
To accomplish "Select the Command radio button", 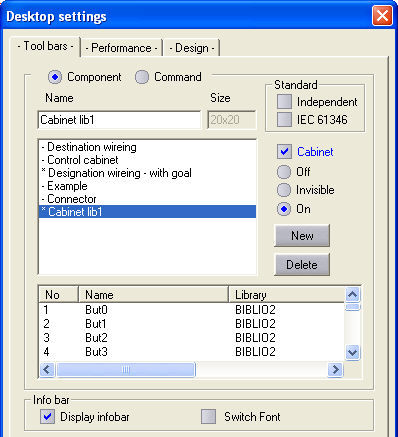I will coord(142,77).
